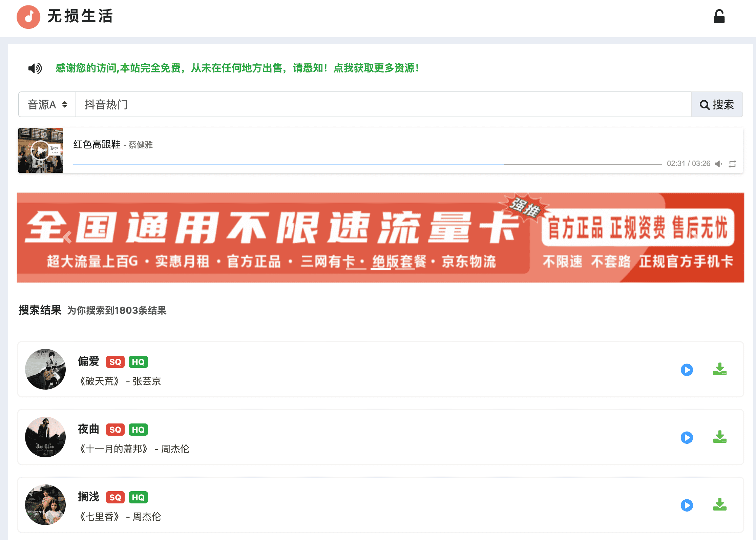Download the song 夜曲 by 周杰伦
756x540 pixels.
click(719, 438)
